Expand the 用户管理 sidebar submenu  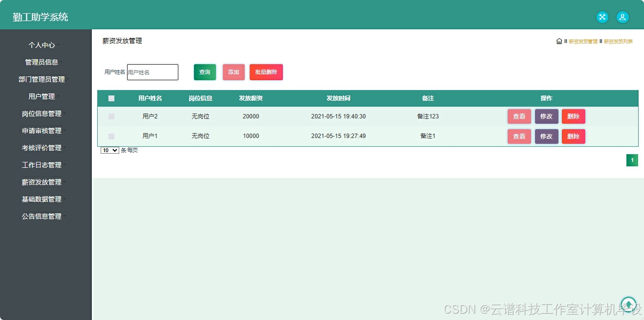coord(42,96)
